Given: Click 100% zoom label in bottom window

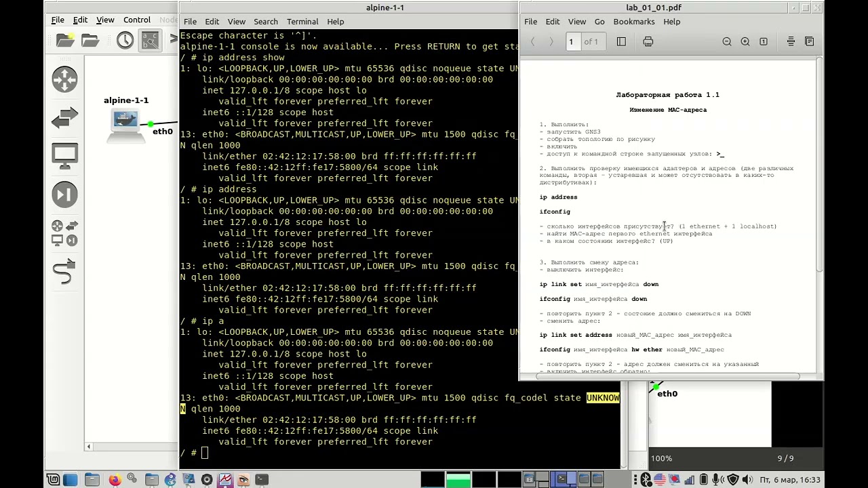Looking at the screenshot, I should (662, 459).
